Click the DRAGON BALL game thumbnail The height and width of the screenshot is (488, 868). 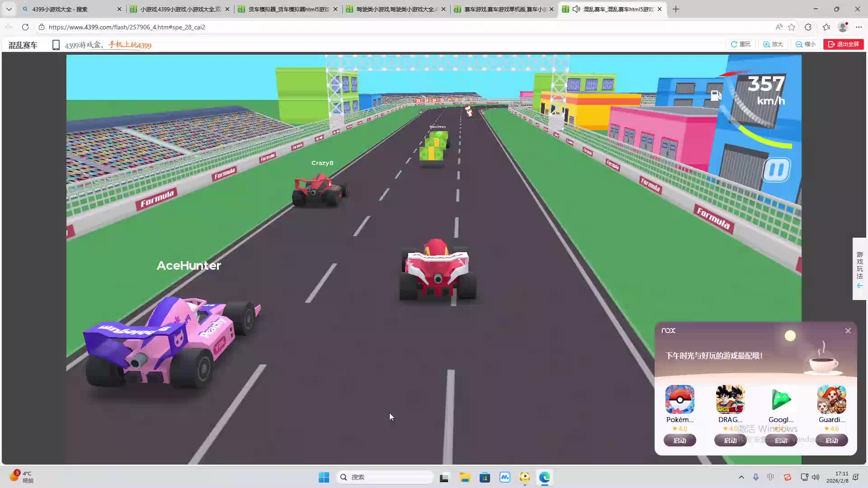coord(730,399)
